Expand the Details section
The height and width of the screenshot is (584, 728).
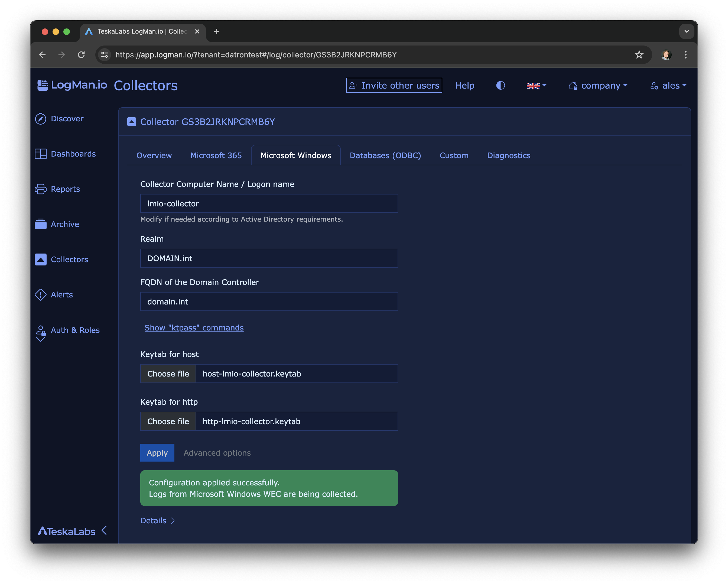(x=158, y=521)
